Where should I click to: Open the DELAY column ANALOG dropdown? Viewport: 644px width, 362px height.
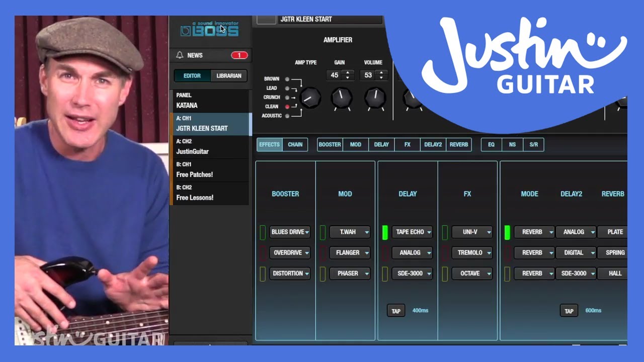413,253
